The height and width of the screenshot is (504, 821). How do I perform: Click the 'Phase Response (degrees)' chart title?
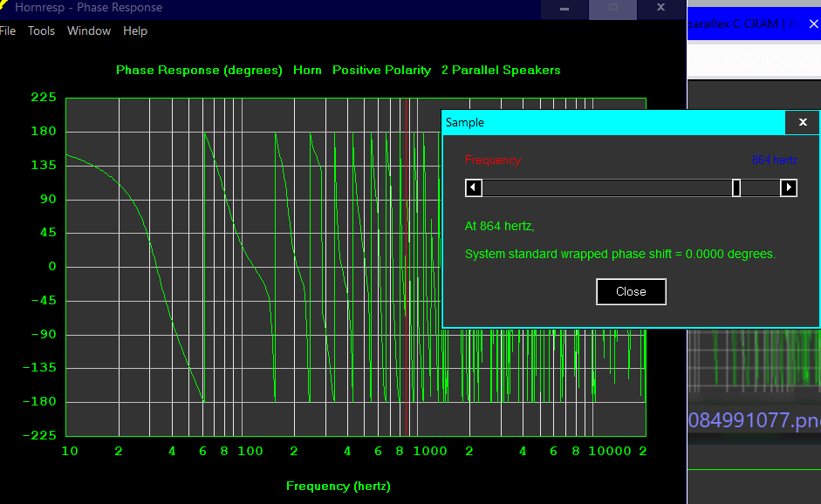pos(199,70)
